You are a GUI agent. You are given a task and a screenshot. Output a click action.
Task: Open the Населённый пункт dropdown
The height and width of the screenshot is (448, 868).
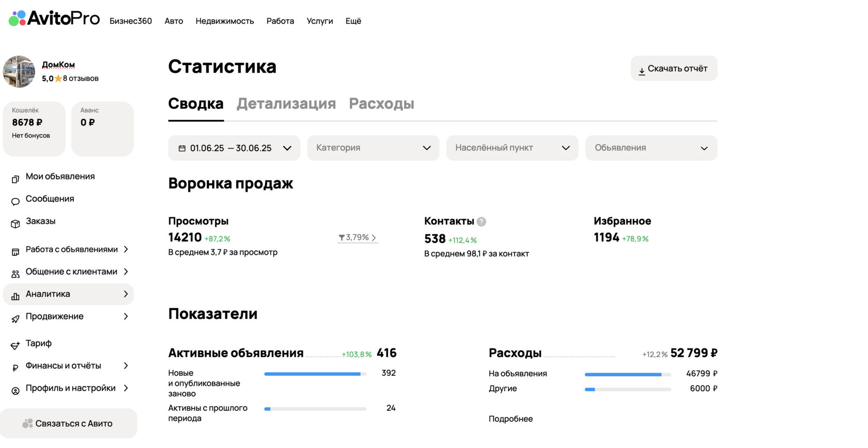[x=512, y=148]
